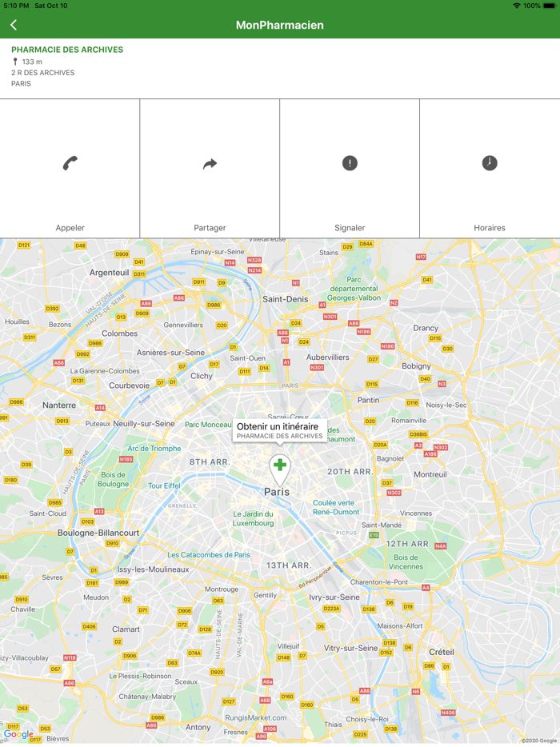Click Neuilly-sur-Seine label on map
Viewport: 560px width, 747px height.
click(144, 424)
